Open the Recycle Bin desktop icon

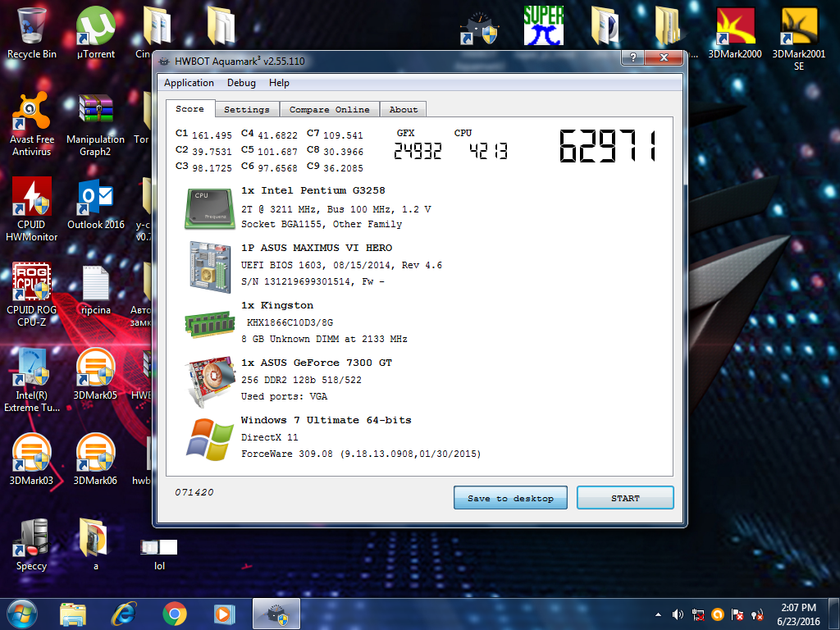pyautogui.click(x=32, y=33)
